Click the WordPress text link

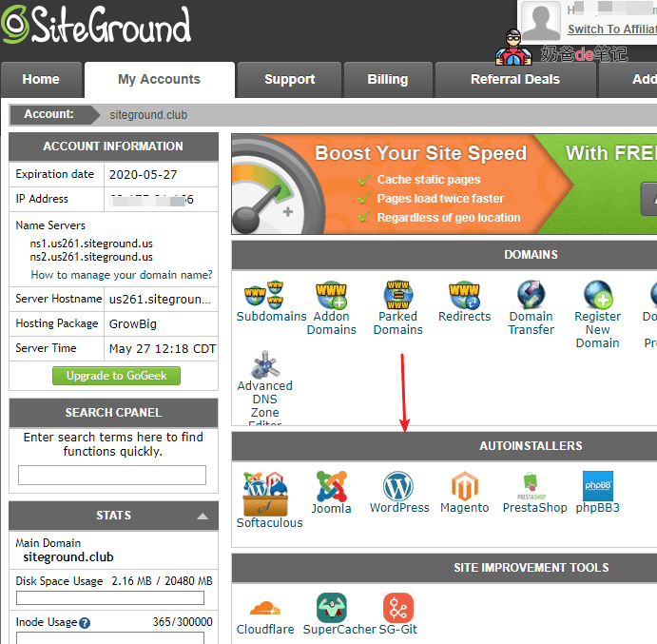click(399, 508)
